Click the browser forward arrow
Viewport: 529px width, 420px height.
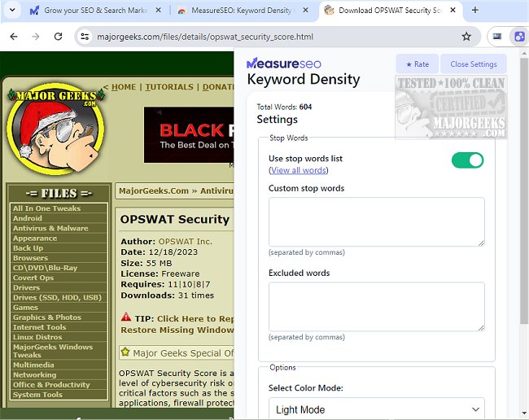click(x=36, y=37)
